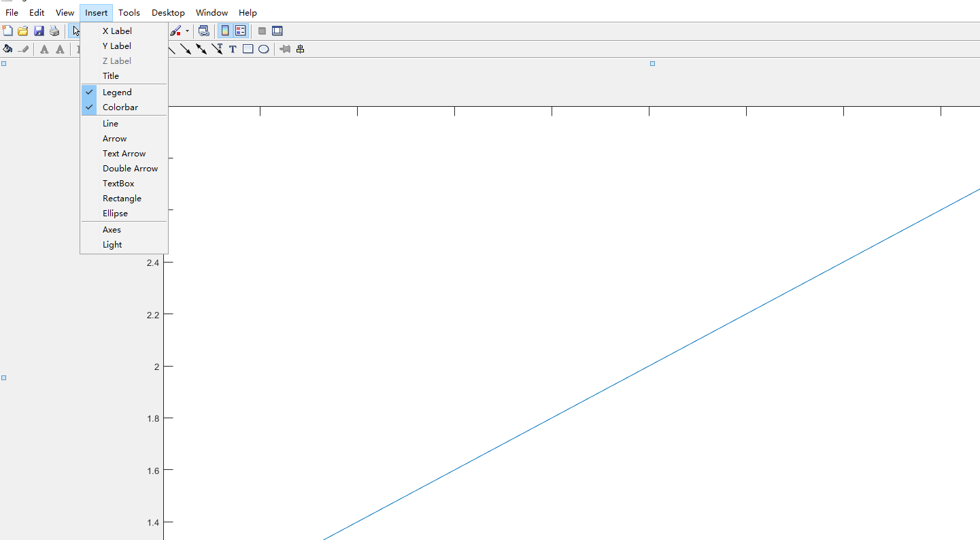This screenshot has width=980, height=540.
Task: Print the figure using the toolbar icon
Action: pos(54,30)
